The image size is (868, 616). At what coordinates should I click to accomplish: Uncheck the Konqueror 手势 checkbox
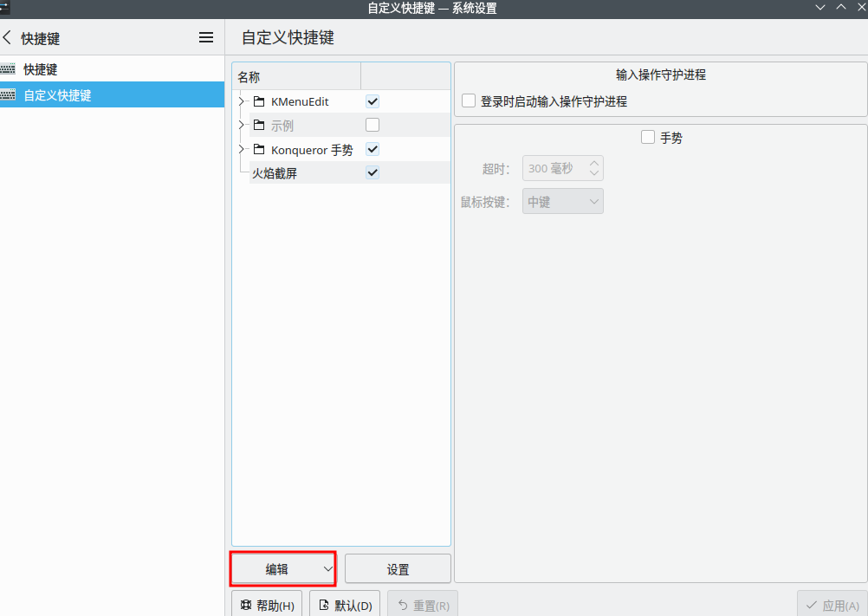[372, 149]
